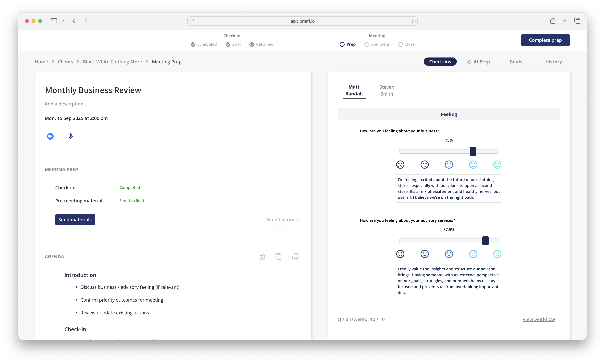Click the copy agenda icon
The height and width of the screenshot is (364, 605).
click(x=278, y=257)
